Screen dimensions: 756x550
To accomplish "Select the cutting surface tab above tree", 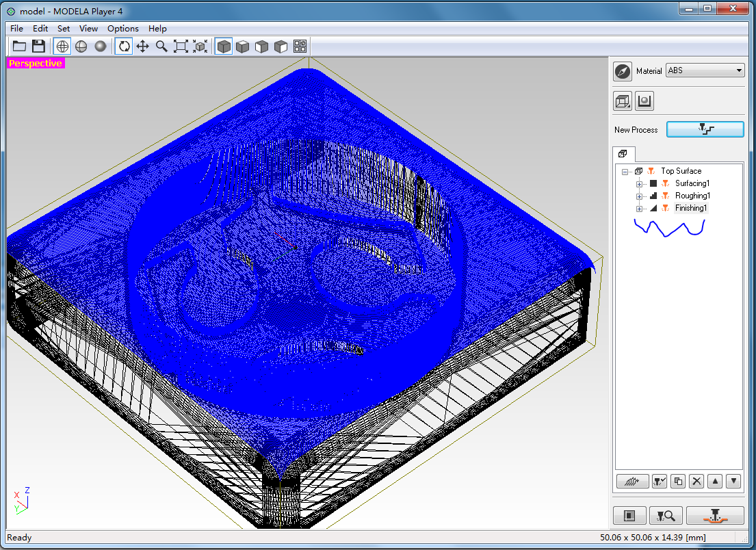I will 623,154.
